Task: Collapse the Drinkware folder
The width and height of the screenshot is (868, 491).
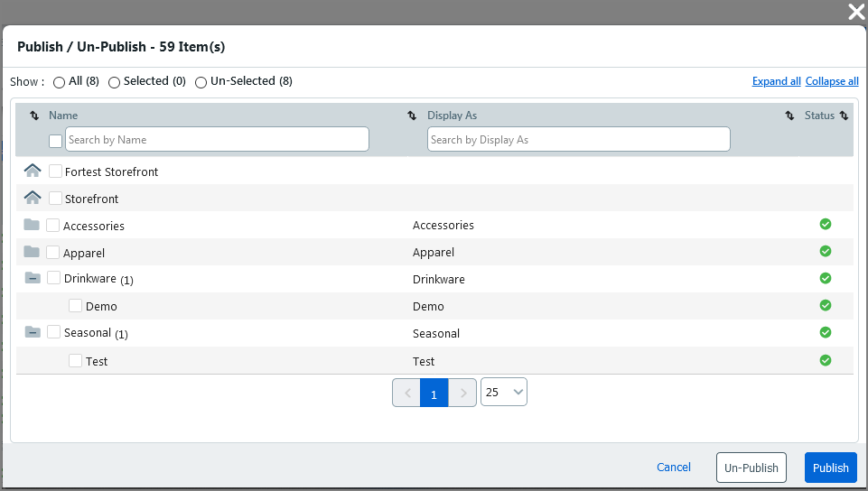Action: tap(33, 278)
